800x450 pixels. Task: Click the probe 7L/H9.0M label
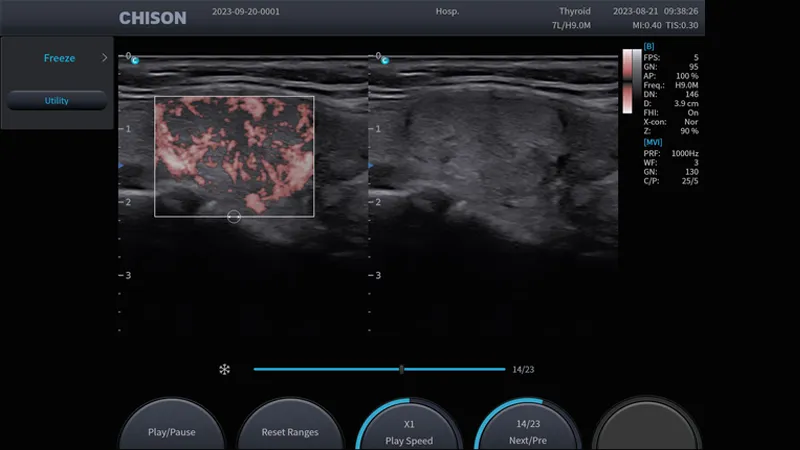(x=571, y=25)
